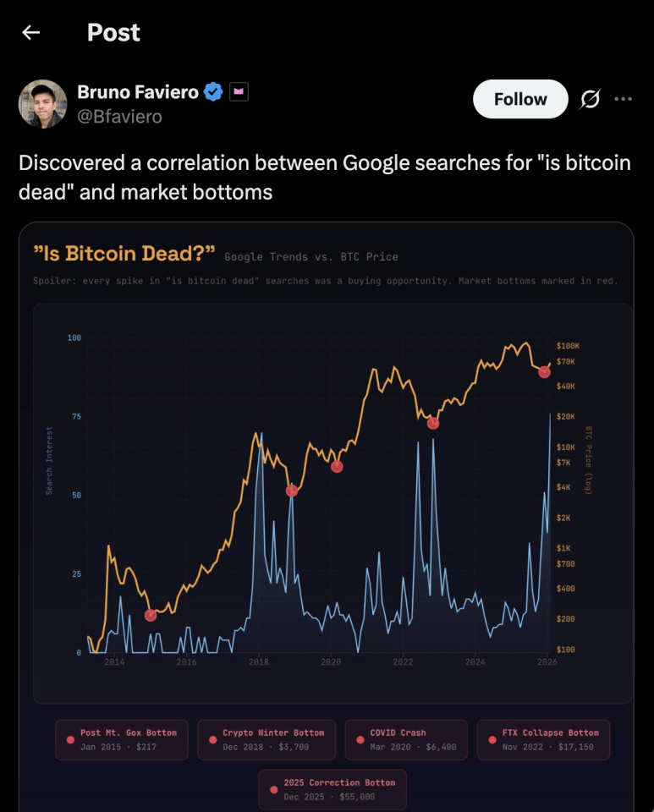Follow Bruno Faviero
Image resolution: width=654 pixels, height=812 pixels.
tap(520, 100)
